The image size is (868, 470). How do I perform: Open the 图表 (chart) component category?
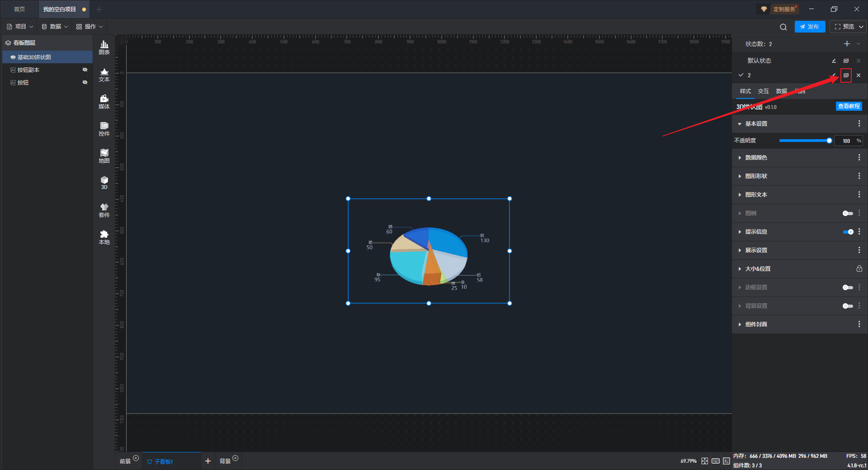pos(104,47)
